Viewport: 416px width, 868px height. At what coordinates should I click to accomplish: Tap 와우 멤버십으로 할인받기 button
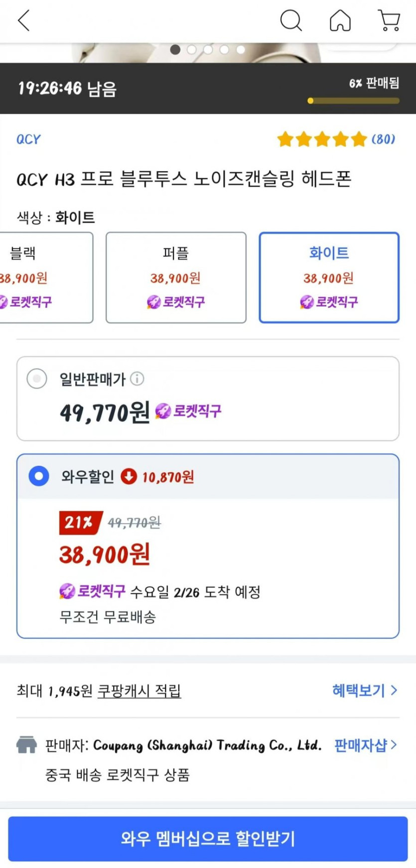coord(208,839)
